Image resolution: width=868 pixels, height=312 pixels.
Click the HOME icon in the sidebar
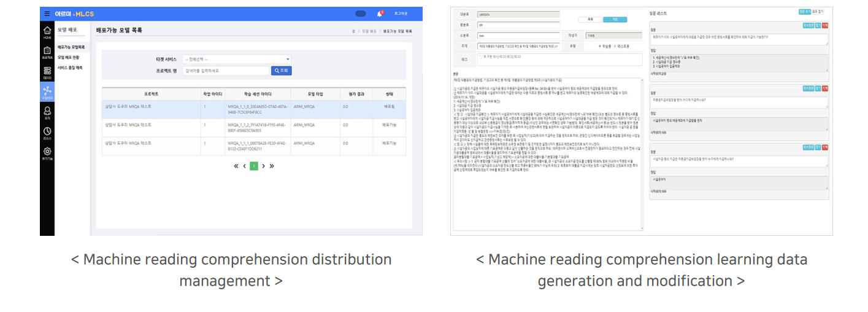pyautogui.click(x=47, y=32)
